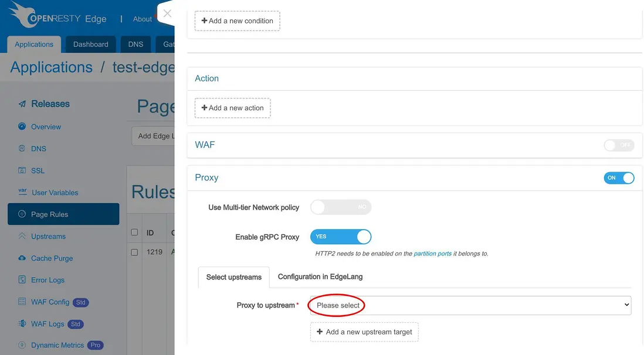Image resolution: width=644 pixels, height=355 pixels.
Task: Switch to Configuration in EdgeLang tab
Action: (x=320, y=277)
